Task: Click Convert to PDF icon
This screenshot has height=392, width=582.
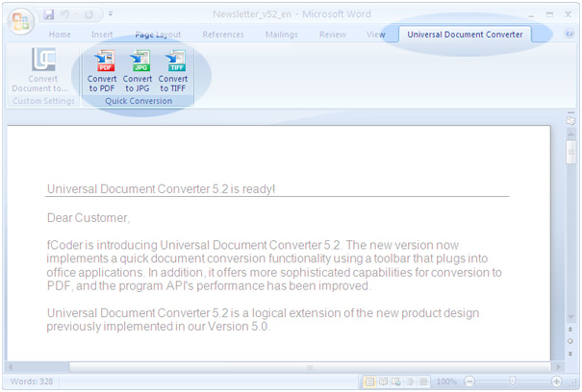Action: (x=102, y=71)
